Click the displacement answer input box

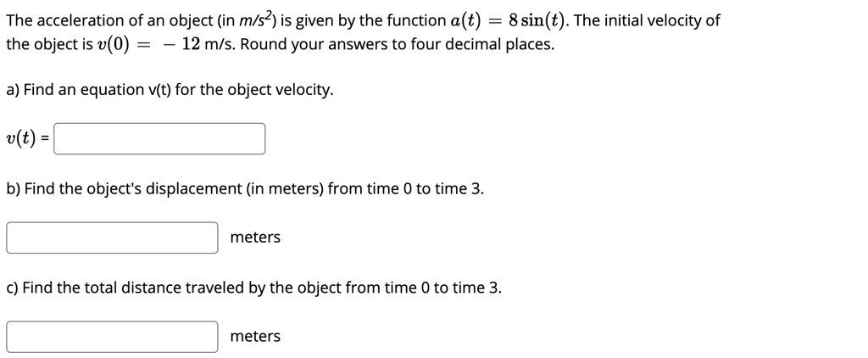click(112, 238)
